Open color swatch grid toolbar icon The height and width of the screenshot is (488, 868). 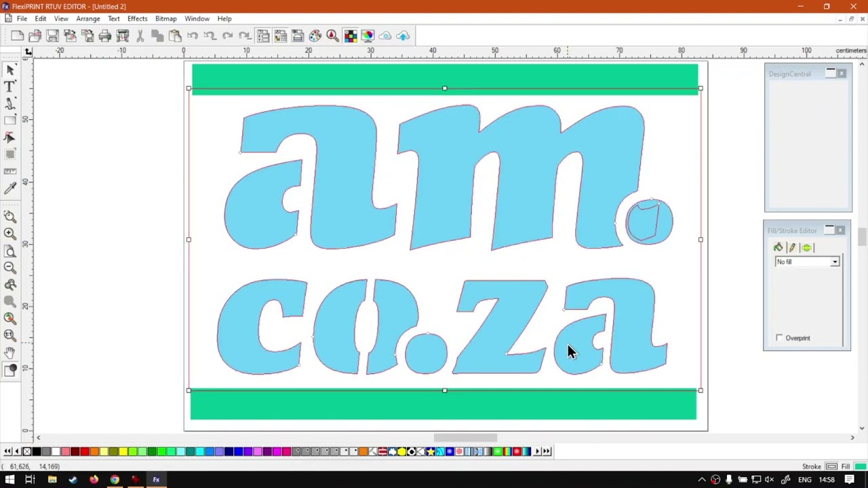point(351,36)
